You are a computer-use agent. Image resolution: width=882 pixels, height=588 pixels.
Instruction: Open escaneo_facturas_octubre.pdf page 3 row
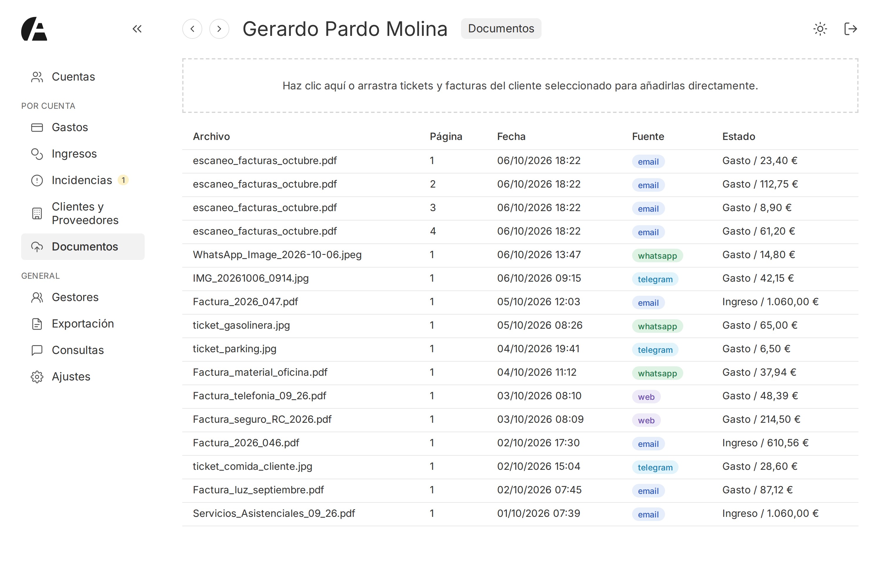tap(520, 208)
